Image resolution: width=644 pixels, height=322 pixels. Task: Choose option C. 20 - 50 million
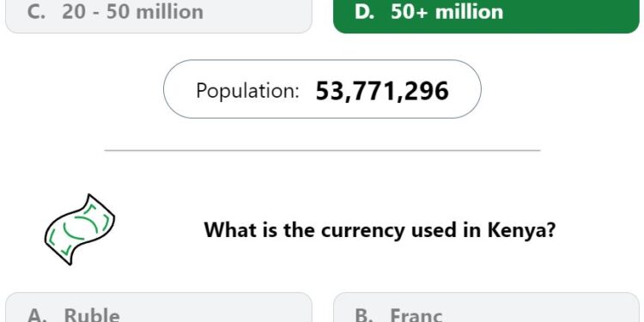tap(159, 16)
